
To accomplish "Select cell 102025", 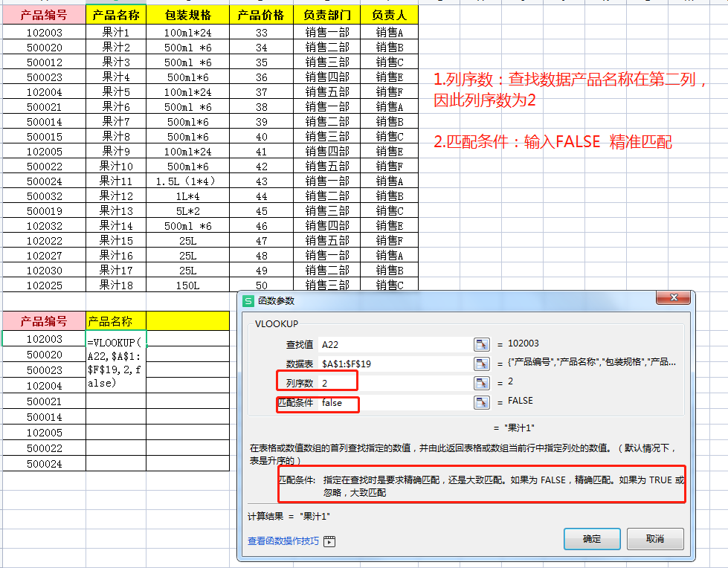I will click(44, 285).
